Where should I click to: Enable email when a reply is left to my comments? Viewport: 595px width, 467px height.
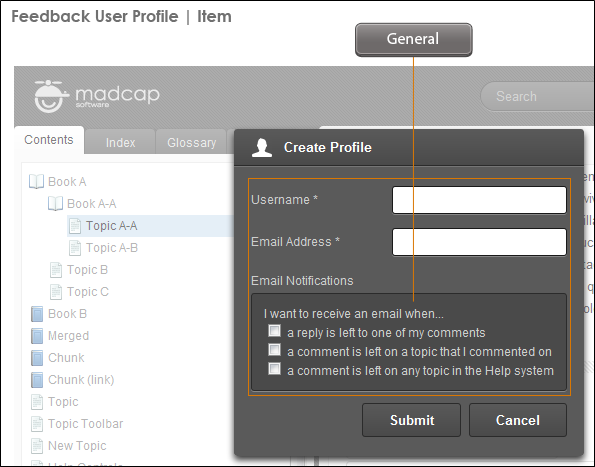[x=274, y=331]
